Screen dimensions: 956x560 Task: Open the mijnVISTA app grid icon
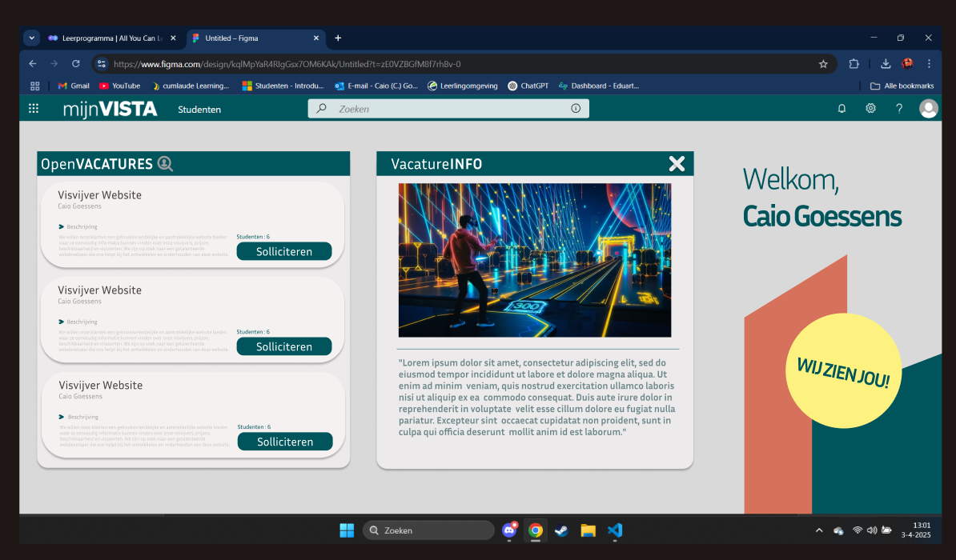34,109
